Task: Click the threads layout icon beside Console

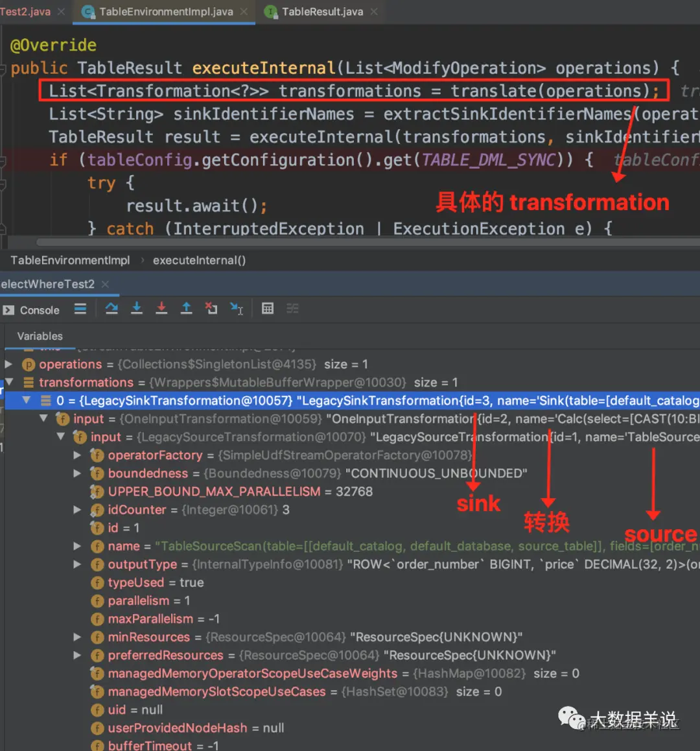Action: pos(80,309)
